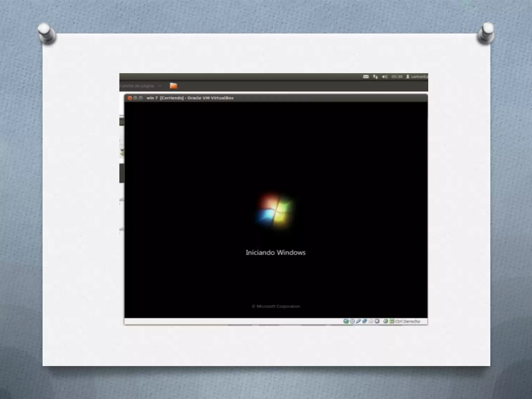Click the orange folder icon in the toolbar
This screenshot has height=399, width=532.
pyautogui.click(x=174, y=86)
